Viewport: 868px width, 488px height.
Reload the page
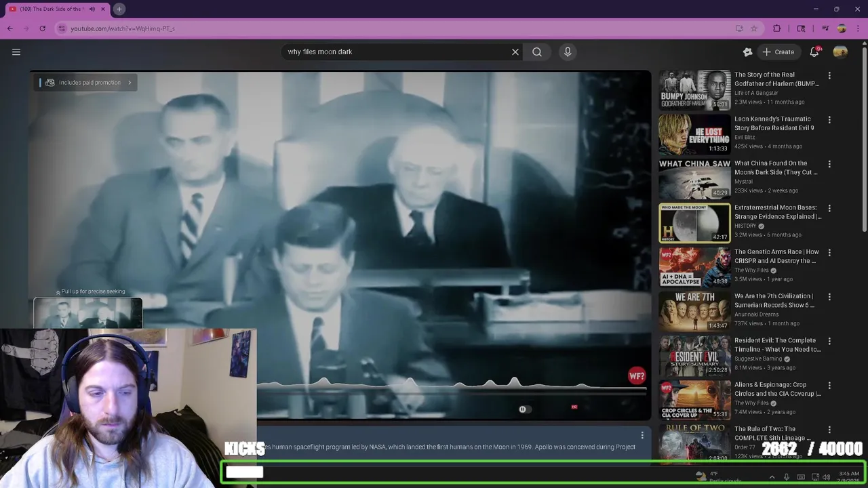tap(42, 28)
